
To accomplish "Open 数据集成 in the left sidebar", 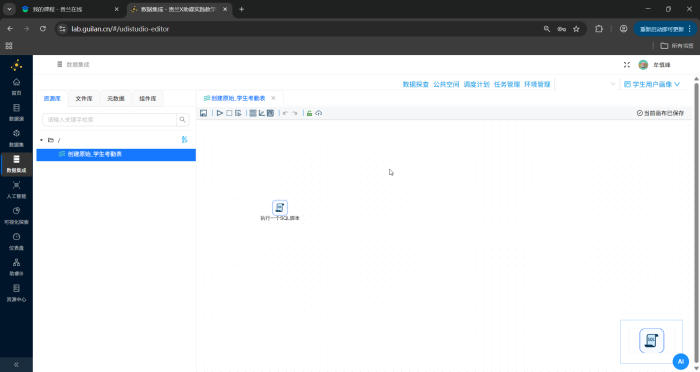I will pyautogui.click(x=17, y=164).
